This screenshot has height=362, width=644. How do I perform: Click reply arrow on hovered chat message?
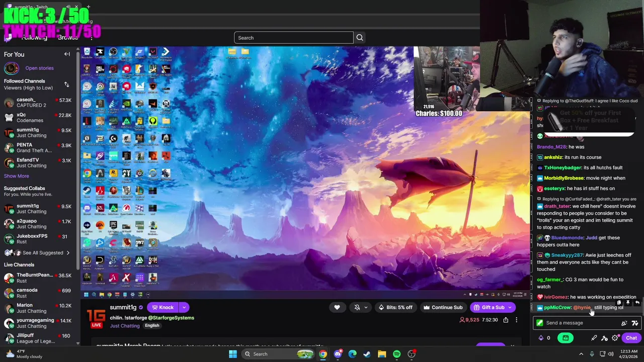coord(637,303)
